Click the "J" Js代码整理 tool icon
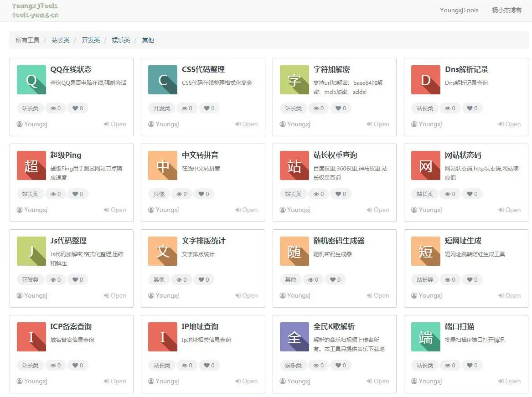532x397 pixels. [x=31, y=251]
